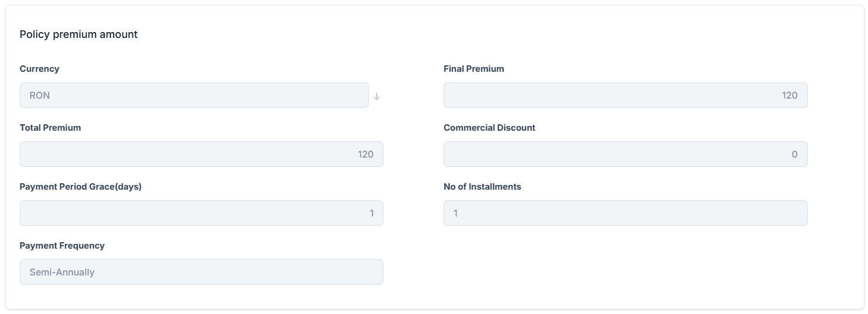Viewport: 868px width, 314px height.
Task: Focus the Final Premium input field
Action: (x=625, y=95)
